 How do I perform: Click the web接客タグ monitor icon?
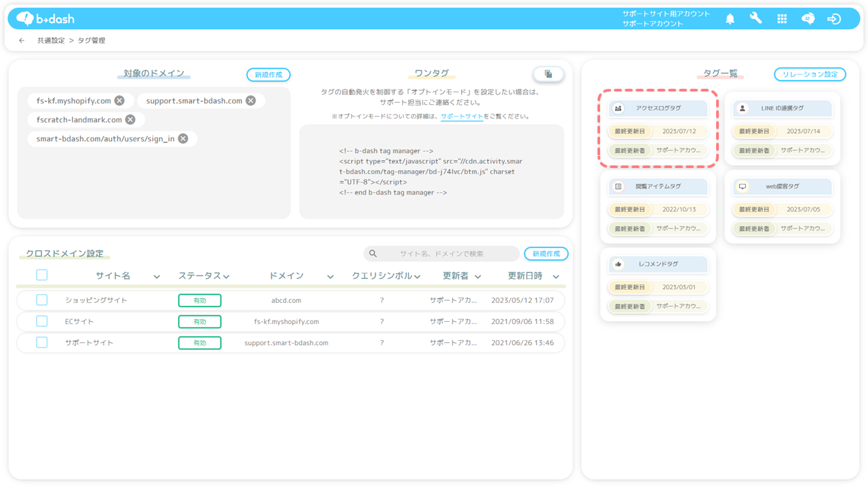tap(743, 186)
